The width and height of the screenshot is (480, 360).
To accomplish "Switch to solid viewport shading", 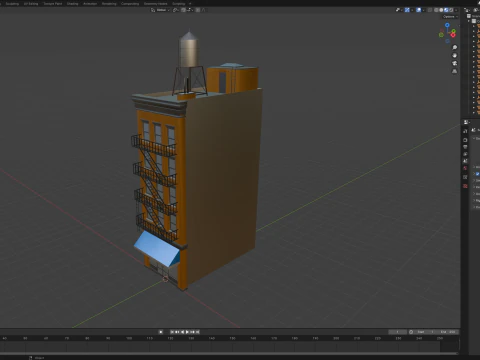I will point(441,10).
